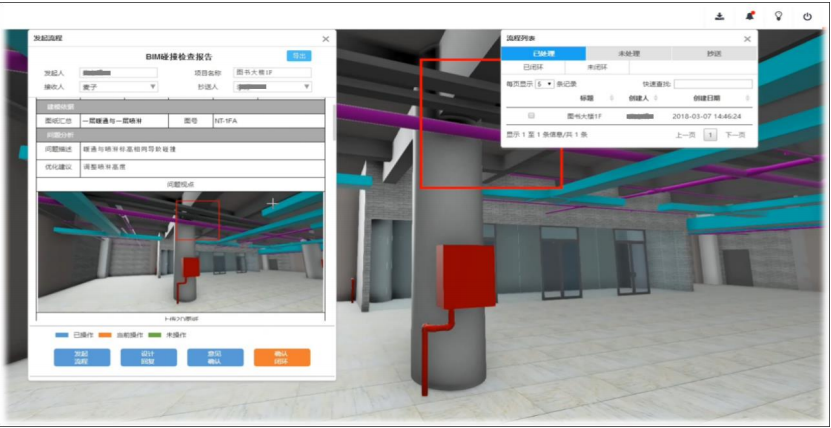
Task: Click the 快速查找 search field
Action: 713,84
